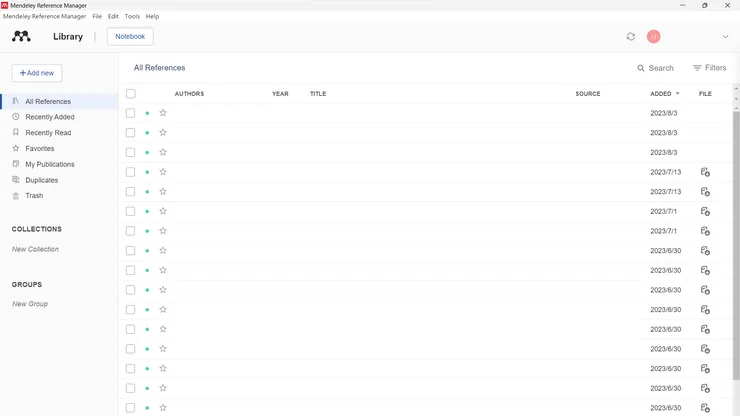Open file icon of upper 2023/7/1 row
The width and height of the screenshot is (740, 416).
tap(705, 212)
